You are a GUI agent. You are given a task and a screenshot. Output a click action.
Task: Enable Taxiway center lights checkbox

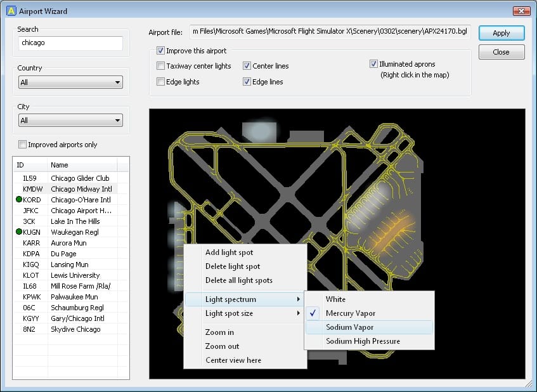point(161,66)
